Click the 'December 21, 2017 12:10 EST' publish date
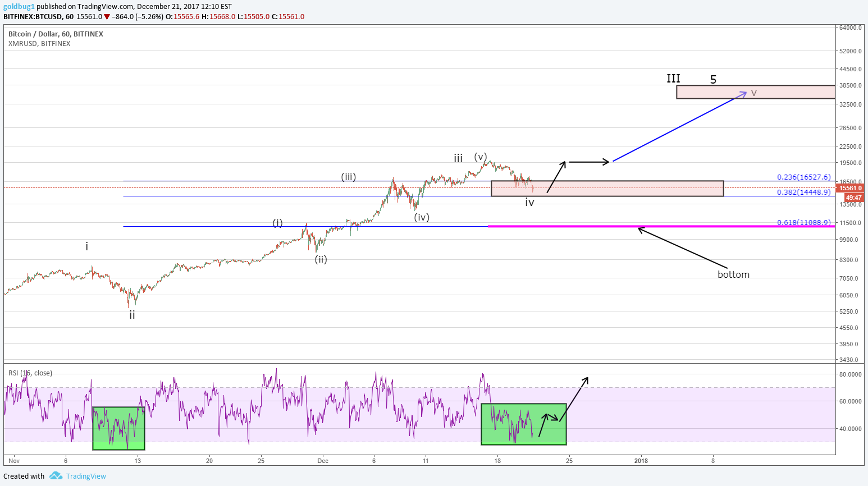 coord(185,7)
